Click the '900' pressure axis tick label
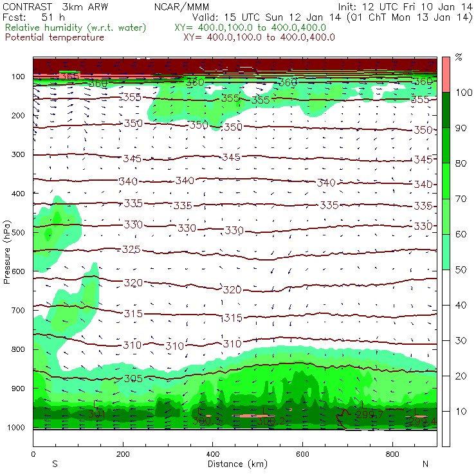 (18, 389)
